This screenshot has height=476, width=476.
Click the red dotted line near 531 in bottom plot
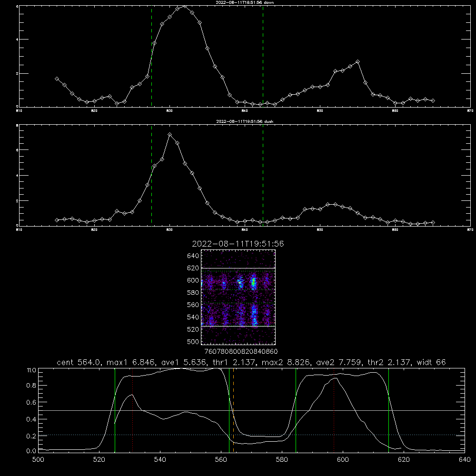133,410
